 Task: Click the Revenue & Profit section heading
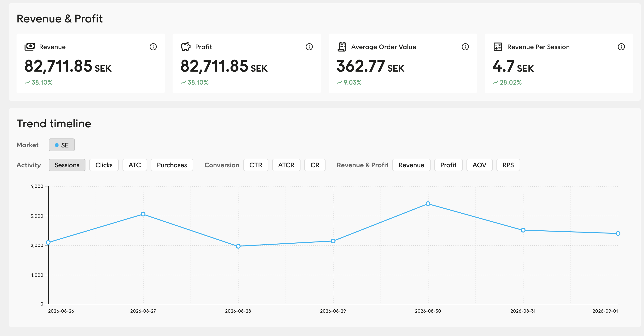[x=59, y=19]
